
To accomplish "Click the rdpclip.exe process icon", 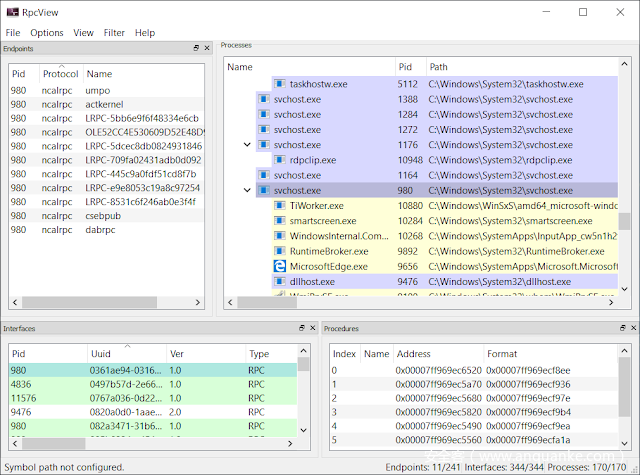I will point(280,160).
